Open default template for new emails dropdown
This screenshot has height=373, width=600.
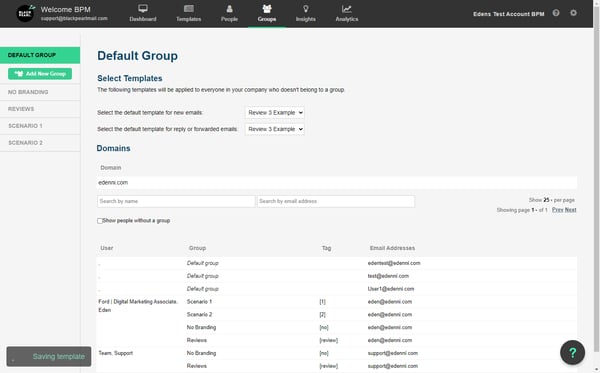tap(275, 112)
